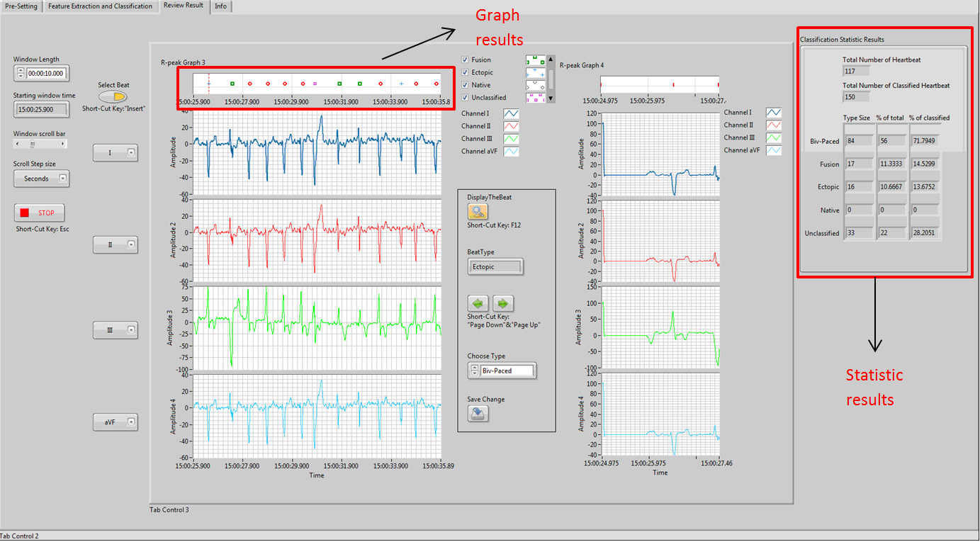Uncheck the Fusion checkbox
The height and width of the screenshot is (542, 980).
(x=465, y=60)
